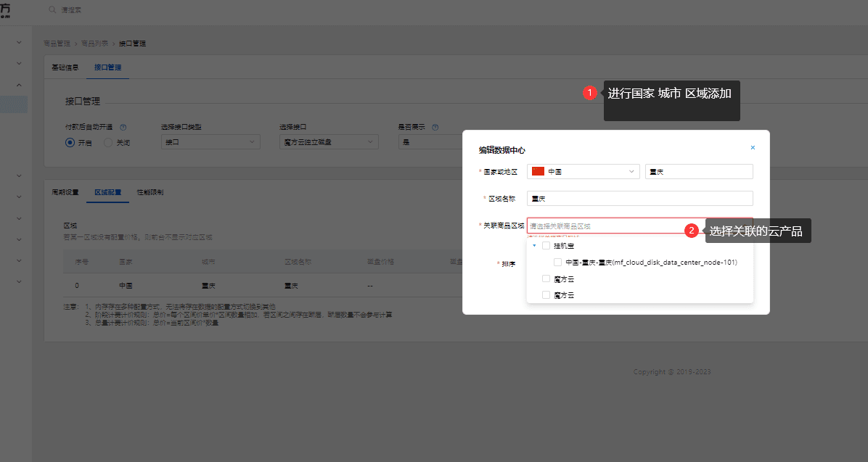The image size is (868, 462).
Task: Click the 挂机宝 tree label
Action: [x=563, y=246]
